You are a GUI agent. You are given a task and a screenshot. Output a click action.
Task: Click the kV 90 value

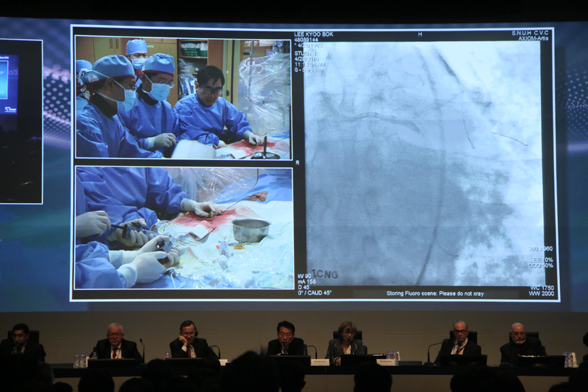point(305,276)
